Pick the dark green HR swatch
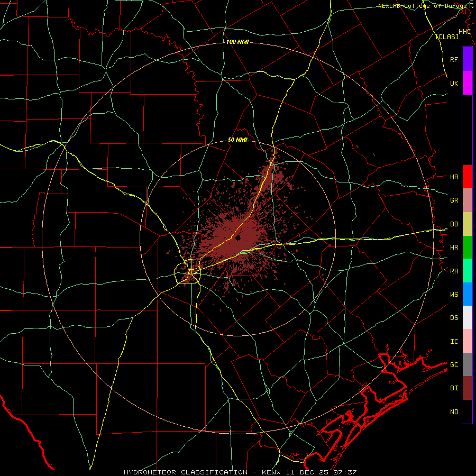 click(467, 248)
